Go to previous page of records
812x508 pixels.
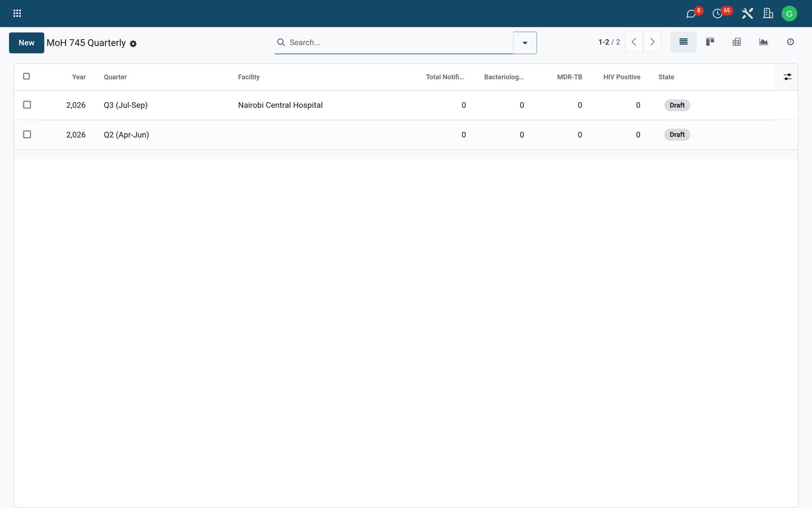(634, 42)
